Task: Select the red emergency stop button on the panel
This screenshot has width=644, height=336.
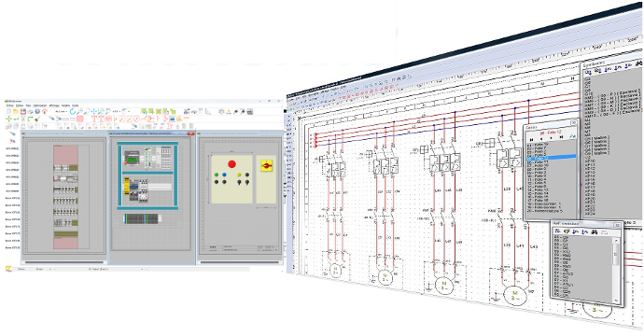Action: (x=232, y=164)
